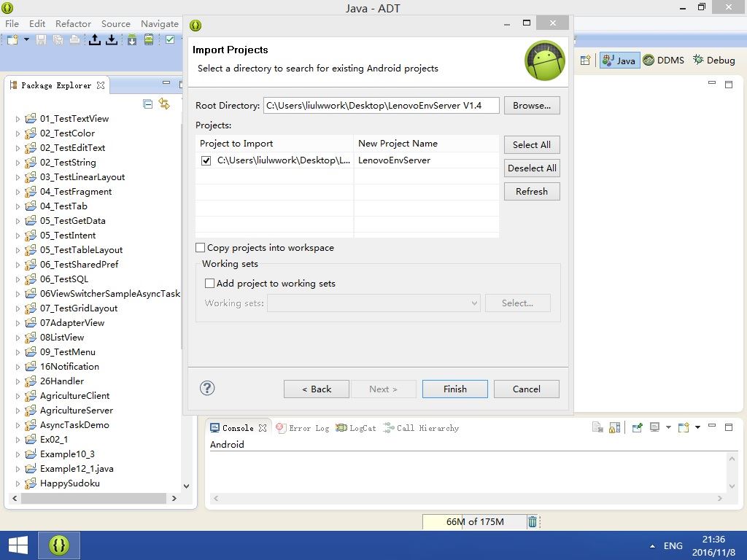Screen dimensions: 747x560
Task: Open the Edit menu
Action: pos(36,23)
